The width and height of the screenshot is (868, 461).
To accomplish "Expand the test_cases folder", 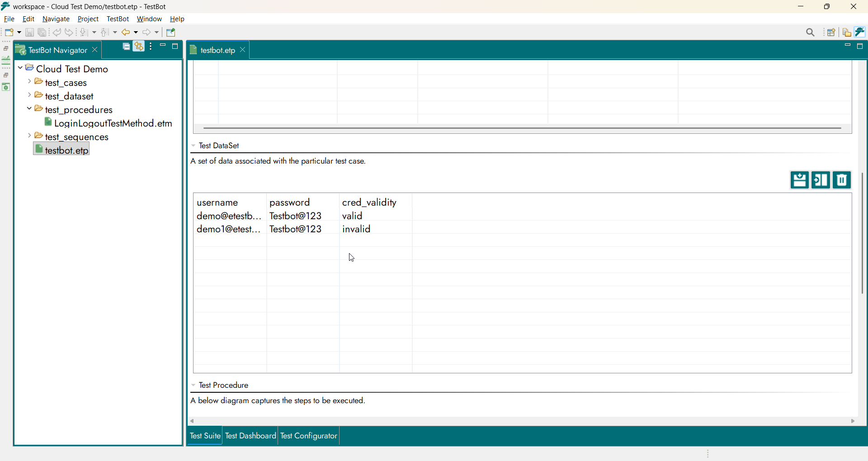I will pyautogui.click(x=29, y=82).
